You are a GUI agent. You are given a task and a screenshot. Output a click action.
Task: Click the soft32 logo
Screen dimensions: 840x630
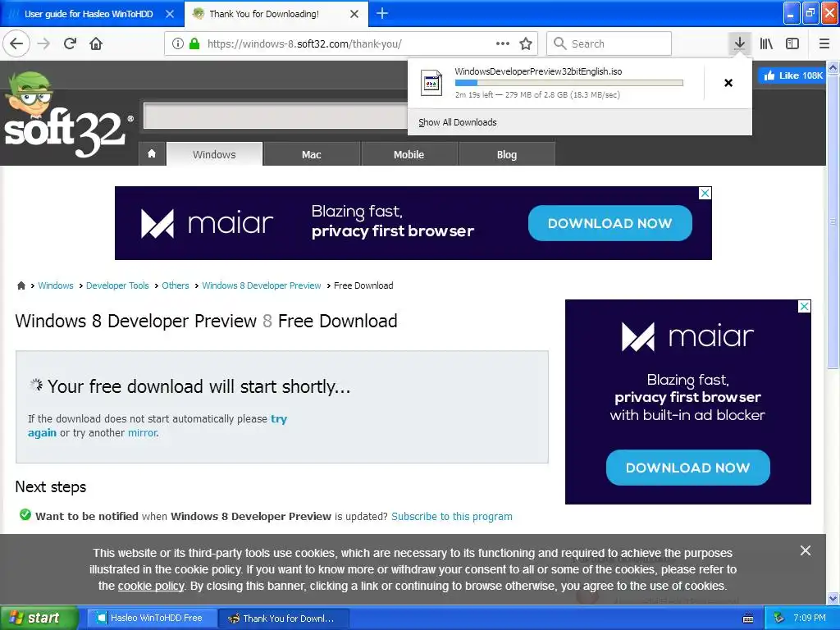68,115
